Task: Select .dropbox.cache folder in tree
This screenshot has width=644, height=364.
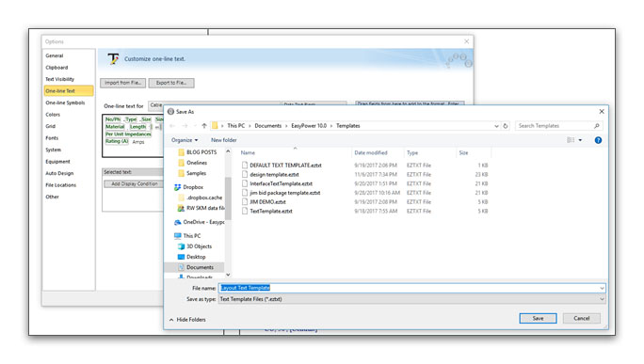Action: [x=203, y=198]
